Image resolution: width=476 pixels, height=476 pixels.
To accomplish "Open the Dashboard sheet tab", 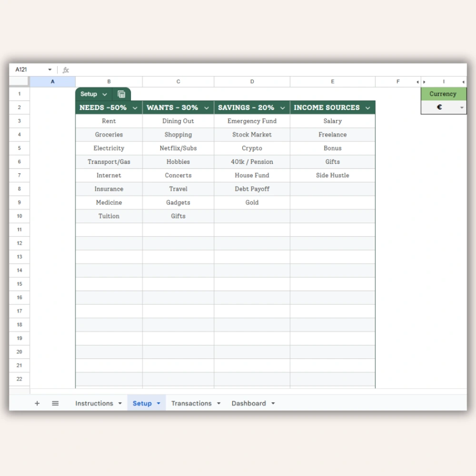I will pos(249,403).
